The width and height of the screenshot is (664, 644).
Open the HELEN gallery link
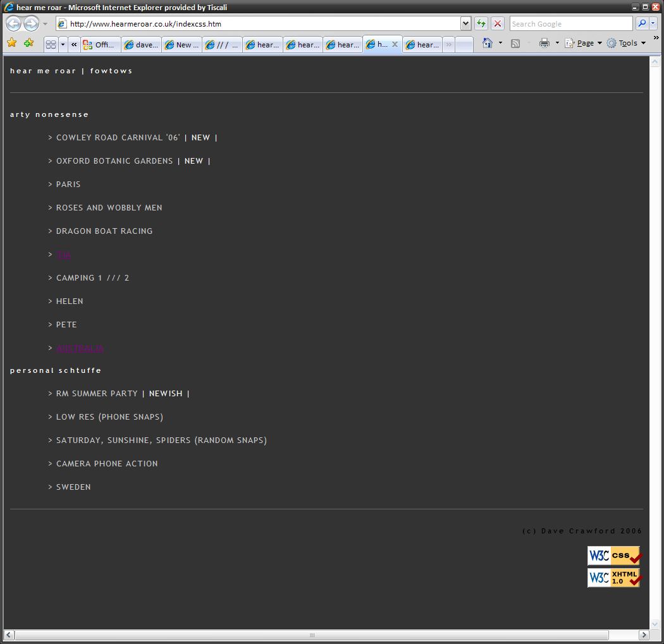point(70,301)
